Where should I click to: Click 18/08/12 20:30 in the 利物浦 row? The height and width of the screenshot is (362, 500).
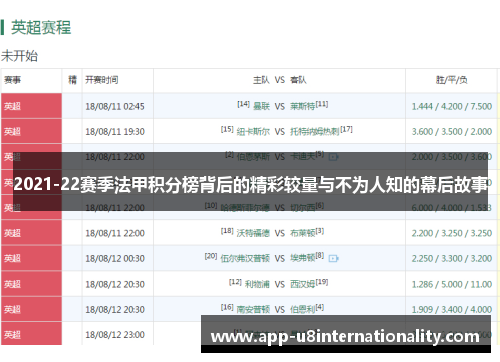click(x=115, y=284)
